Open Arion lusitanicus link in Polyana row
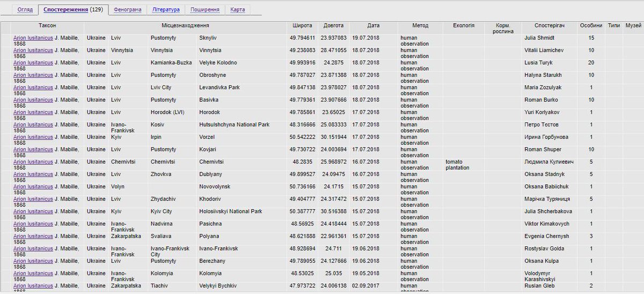Image resolution: width=644 pixels, height=294 pixels. pos(33,236)
